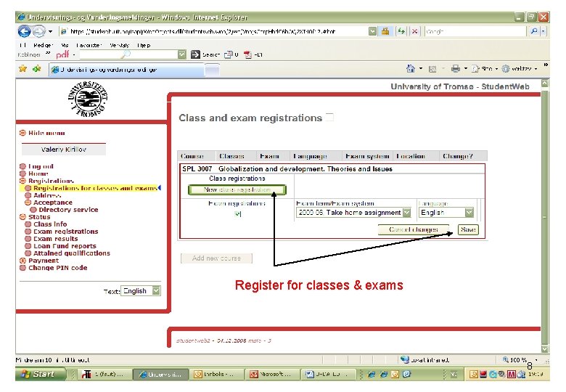Open Registrations for classes and exams link
Image resolution: width=566 pixels, height=392 pixels.
pos(95,188)
